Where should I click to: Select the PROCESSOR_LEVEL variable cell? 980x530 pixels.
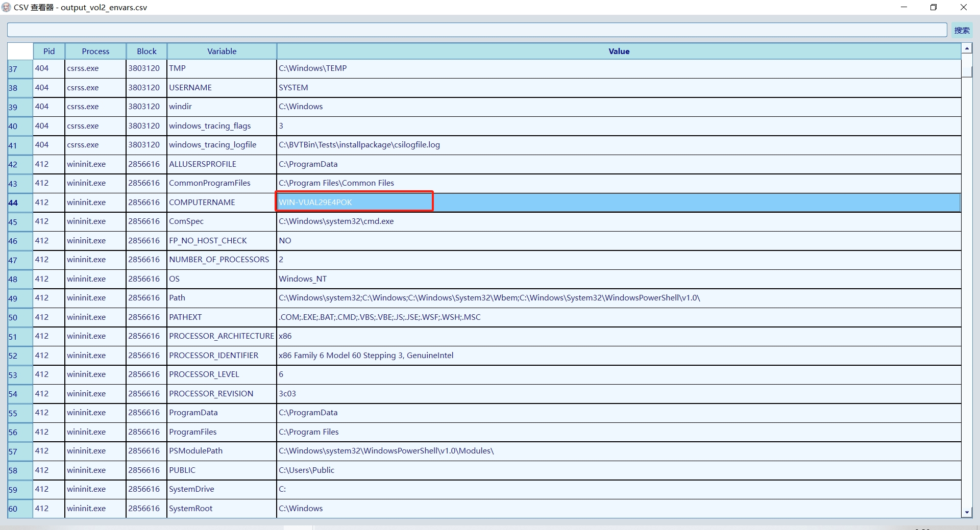point(222,374)
